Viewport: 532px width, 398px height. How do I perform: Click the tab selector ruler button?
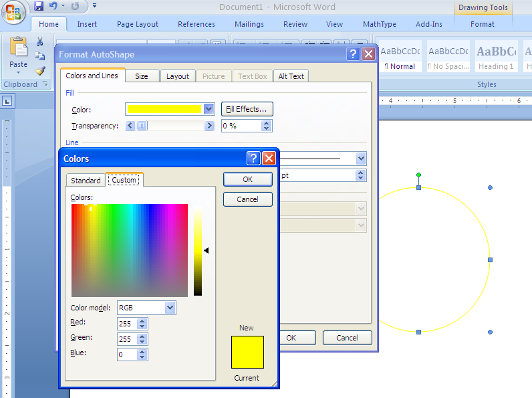[x=7, y=101]
